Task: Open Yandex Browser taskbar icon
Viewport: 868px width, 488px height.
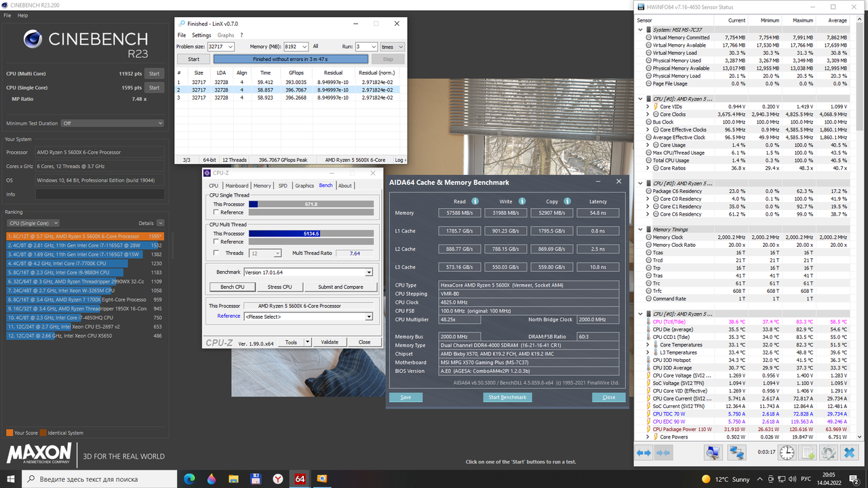Action: click(x=278, y=479)
